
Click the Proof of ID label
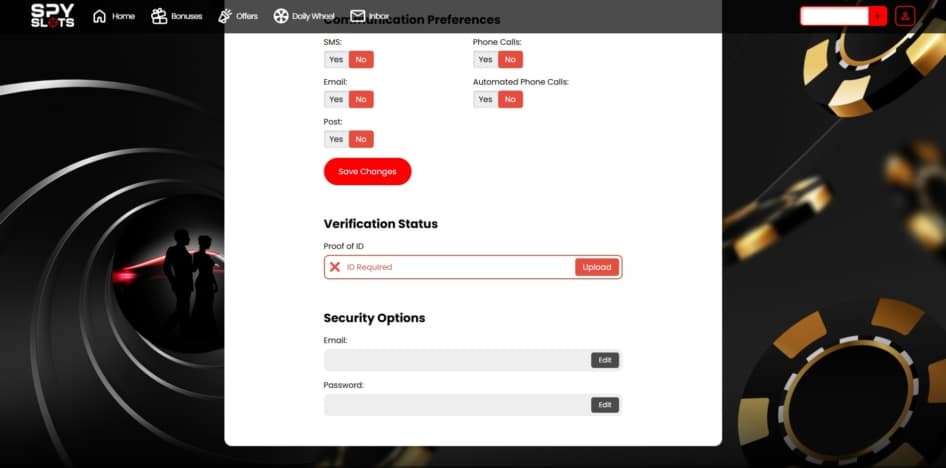[343, 246]
